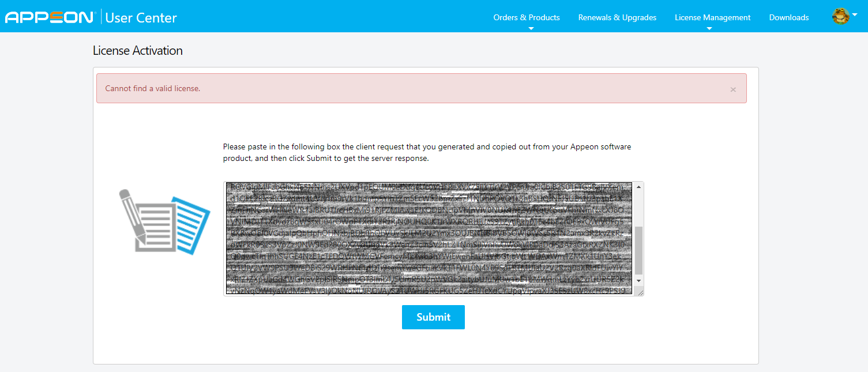Expand the caret under License Management
The width and height of the screenshot is (868, 372).
tap(709, 28)
